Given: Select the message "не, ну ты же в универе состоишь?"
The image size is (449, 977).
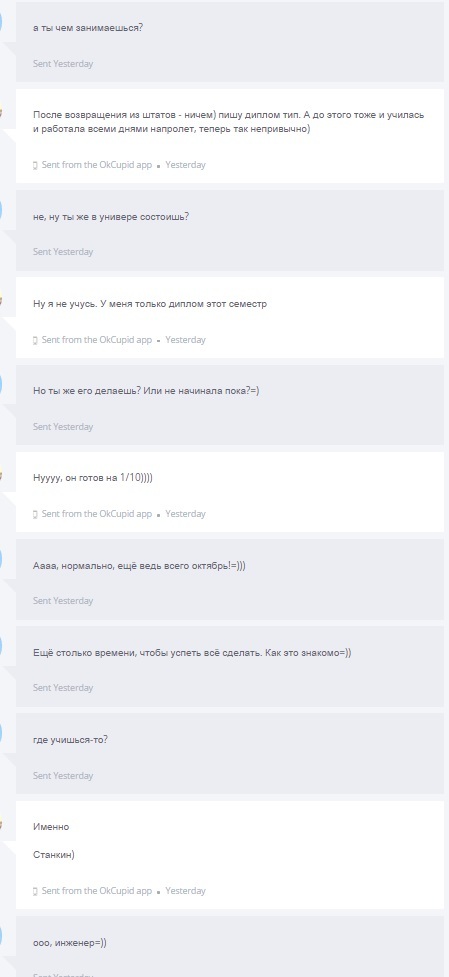Looking at the screenshot, I should tap(230, 231).
